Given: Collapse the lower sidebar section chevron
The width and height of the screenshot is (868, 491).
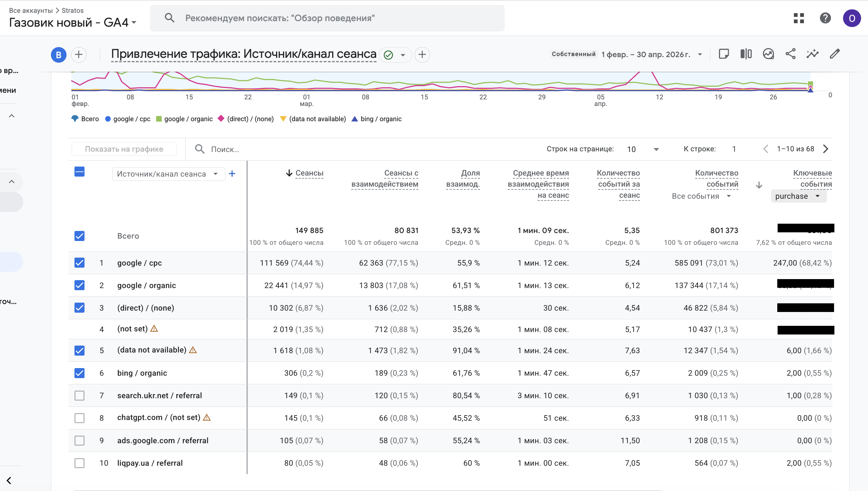Looking at the screenshot, I should [11, 182].
